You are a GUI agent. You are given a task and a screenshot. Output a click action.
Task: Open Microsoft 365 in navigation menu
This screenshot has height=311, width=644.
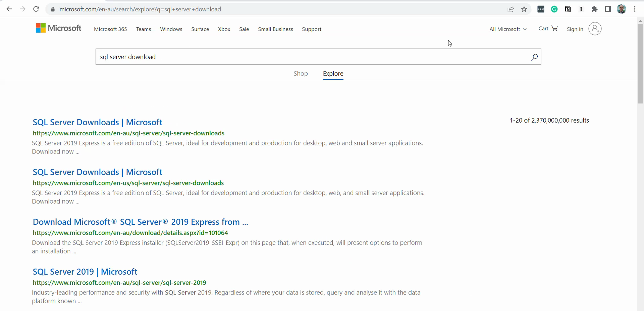(x=110, y=29)
